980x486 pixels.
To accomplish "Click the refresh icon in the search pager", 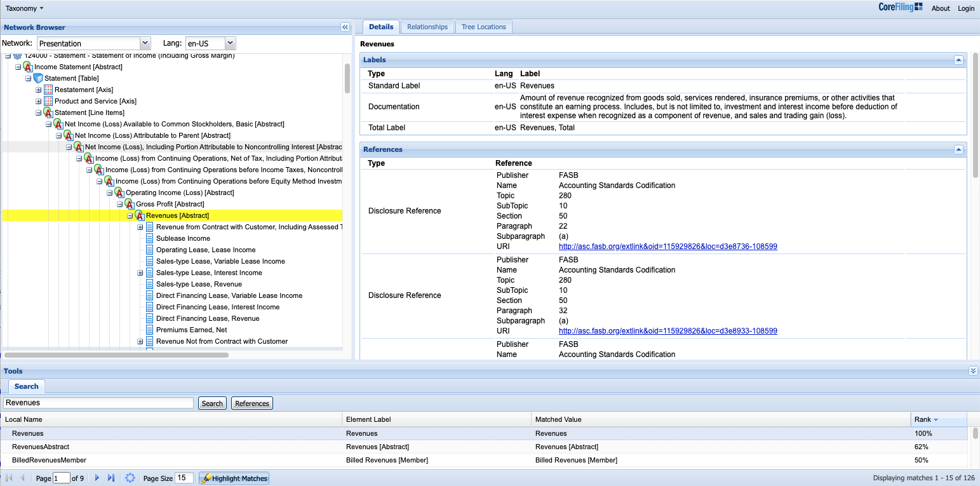I will (x=130, y=478).
